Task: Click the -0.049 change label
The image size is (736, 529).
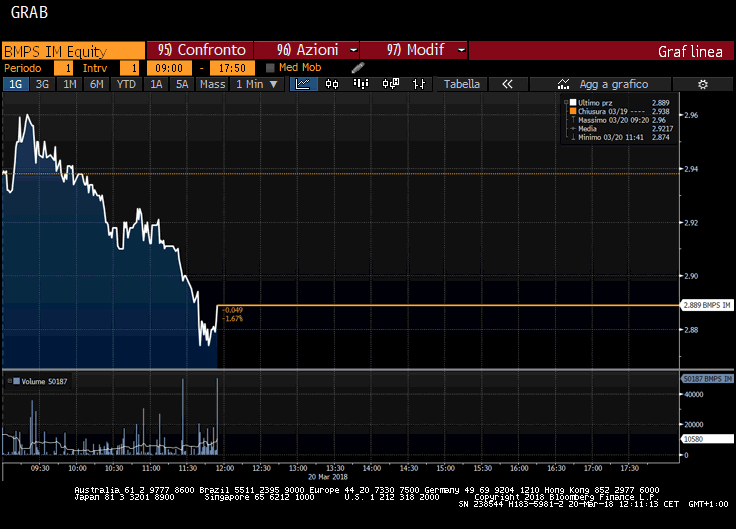Action: coord(233,310)
